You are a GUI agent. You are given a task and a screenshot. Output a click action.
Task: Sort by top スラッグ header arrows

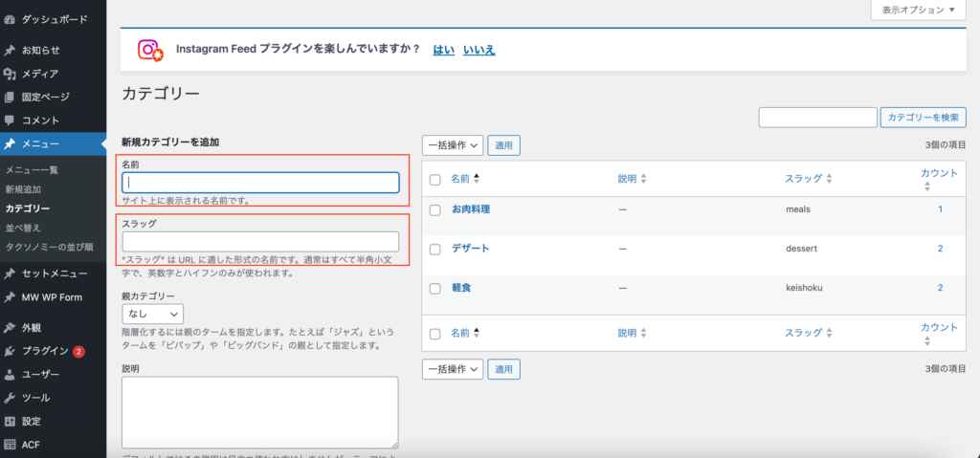point(830,179)
